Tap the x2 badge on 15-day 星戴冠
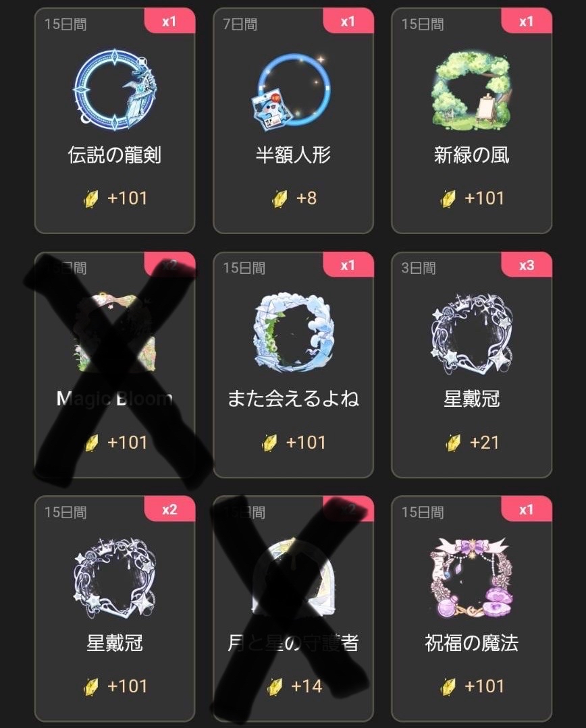 coord(169,509)
